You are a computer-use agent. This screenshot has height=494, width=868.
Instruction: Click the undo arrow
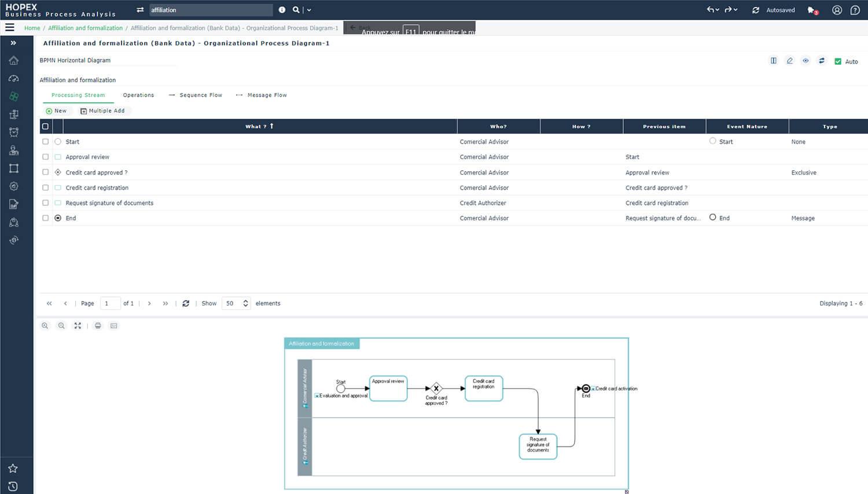pos(713,10)
